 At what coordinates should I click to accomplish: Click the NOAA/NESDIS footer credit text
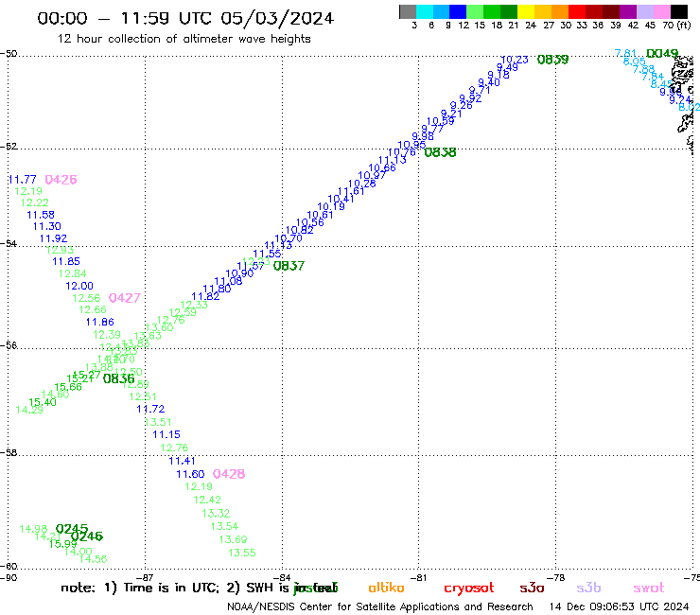(380, 607)
